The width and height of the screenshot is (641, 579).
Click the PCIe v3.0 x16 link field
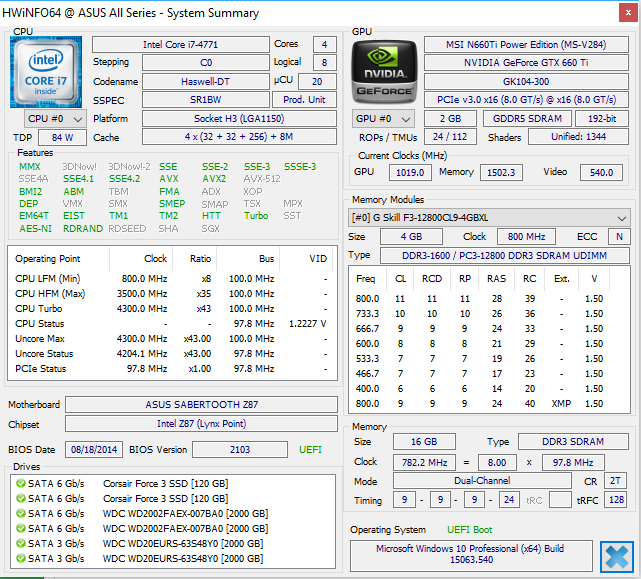tap(526, 100)
